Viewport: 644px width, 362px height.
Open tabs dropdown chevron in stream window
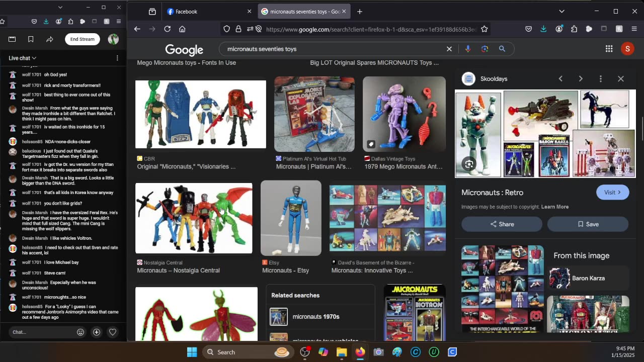(x=60, y=7)
